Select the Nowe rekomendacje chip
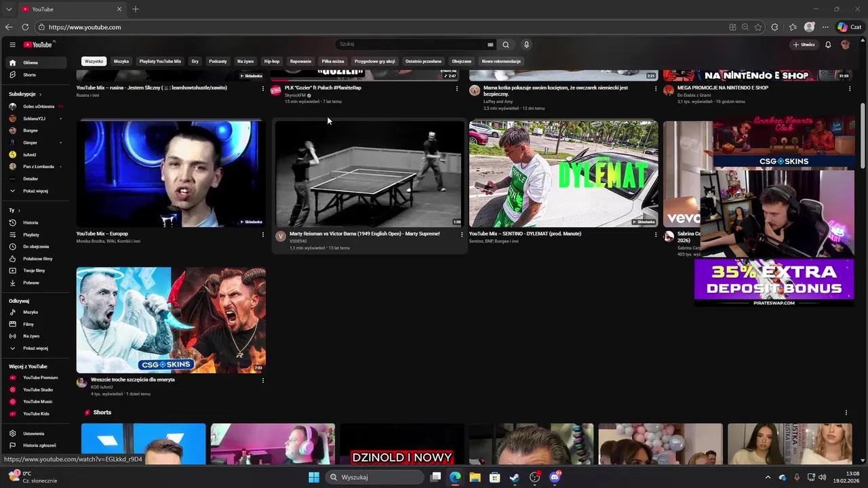The height and width of the screenshot is (488, 868). click(x=501, y=61)
